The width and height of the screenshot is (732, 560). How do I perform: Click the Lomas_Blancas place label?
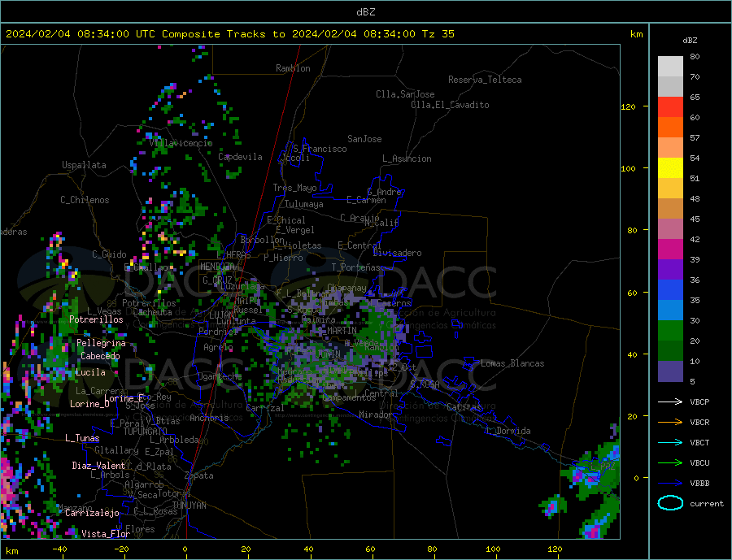coord(512,363)
